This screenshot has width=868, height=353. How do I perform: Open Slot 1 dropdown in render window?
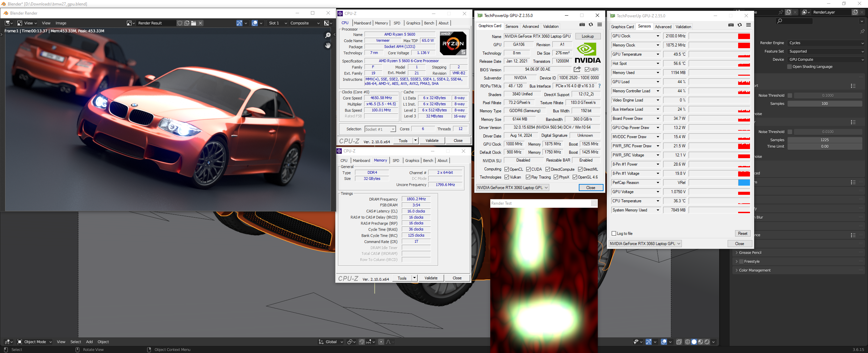point(277,23)
